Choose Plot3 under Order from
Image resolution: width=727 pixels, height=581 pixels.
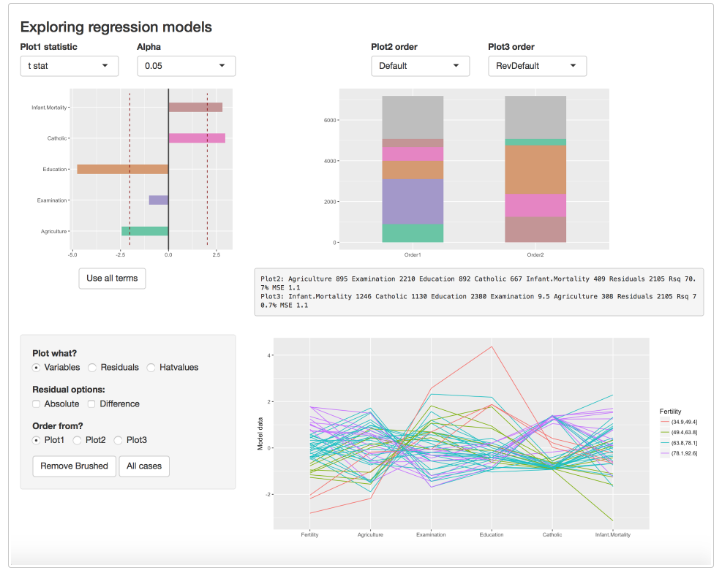pyautogui.click(x=119, y=440)
